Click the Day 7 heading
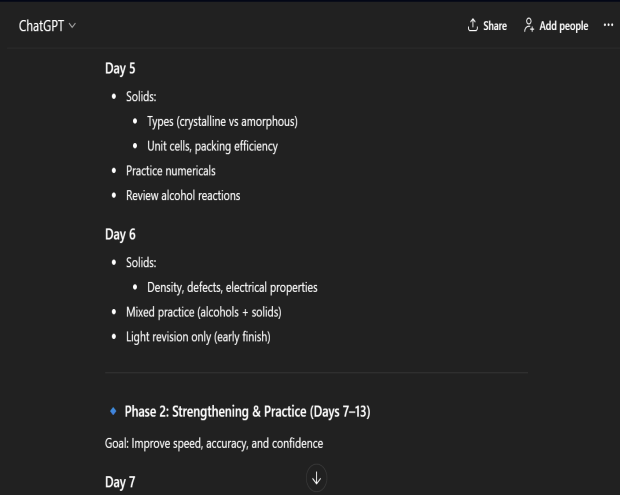This screenshot has height=495, width=620. 119,483
